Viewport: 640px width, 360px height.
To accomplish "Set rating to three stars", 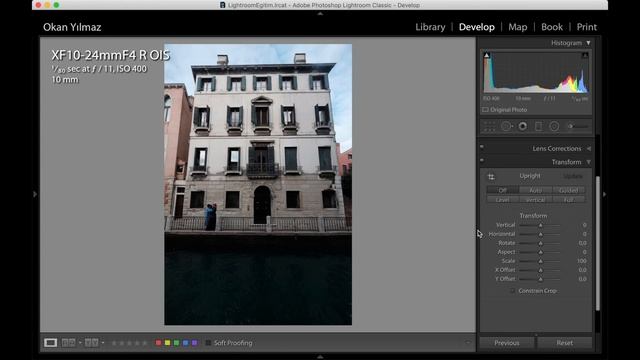I will point(129,343).
